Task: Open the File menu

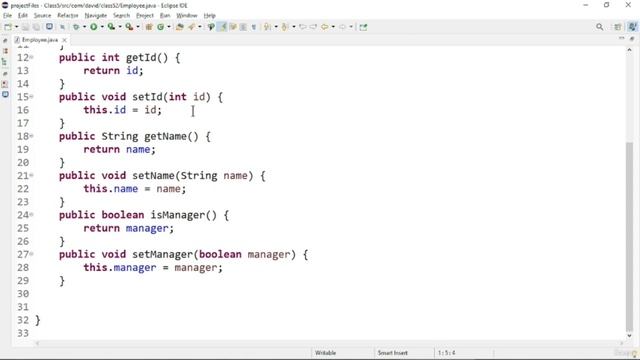Action: click(7, 16)
